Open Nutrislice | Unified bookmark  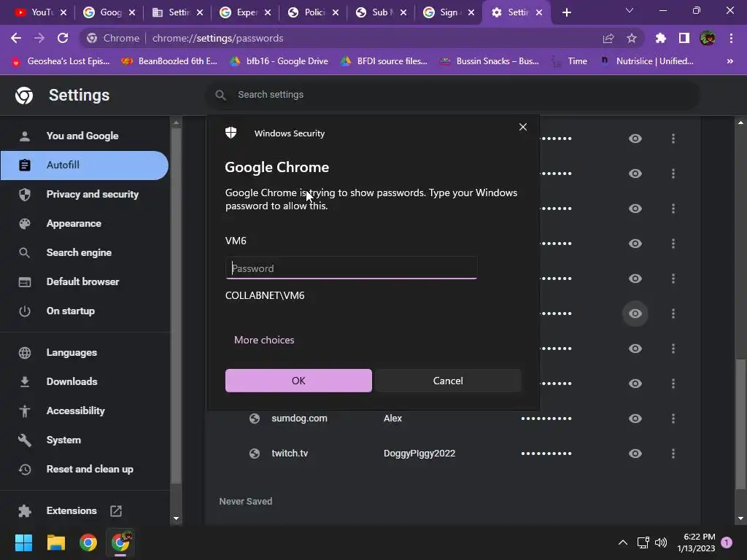click(x=646, y=61)
